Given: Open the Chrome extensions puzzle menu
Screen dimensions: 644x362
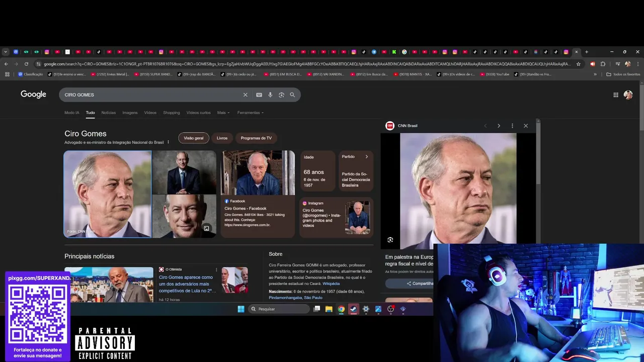Looking at the screenshot, I should tap(603, 64).
